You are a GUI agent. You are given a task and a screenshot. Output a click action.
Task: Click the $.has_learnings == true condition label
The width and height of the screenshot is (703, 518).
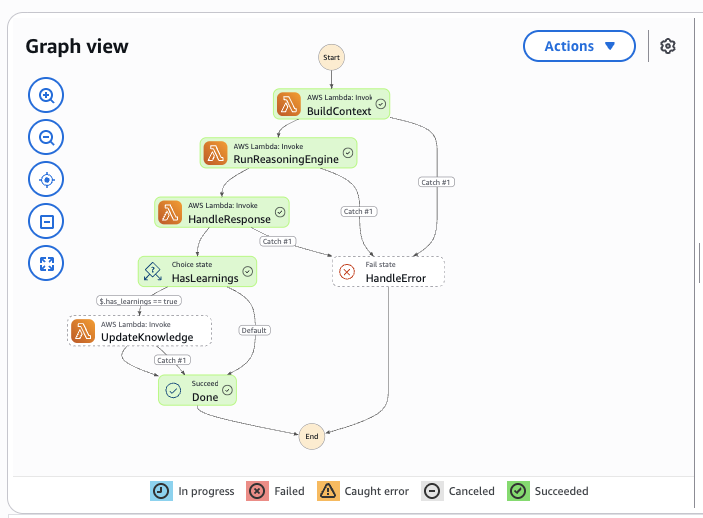[139, 301]
